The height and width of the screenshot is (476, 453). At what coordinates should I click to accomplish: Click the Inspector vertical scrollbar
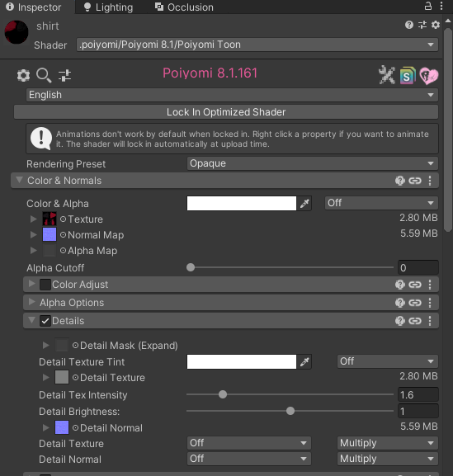coord(448,130)
